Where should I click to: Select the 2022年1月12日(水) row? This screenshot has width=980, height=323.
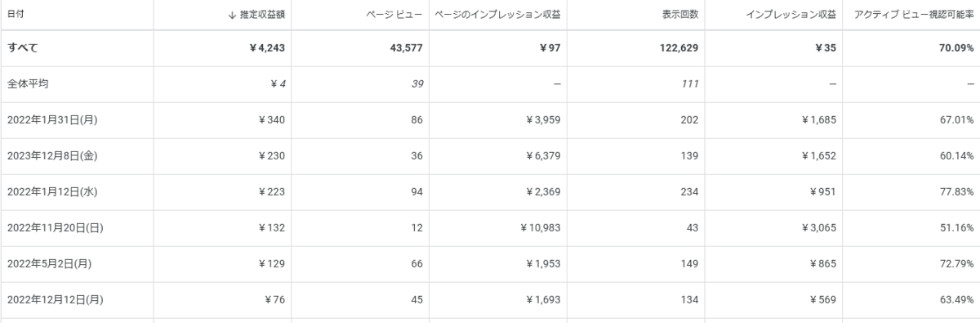coord(490,192)
